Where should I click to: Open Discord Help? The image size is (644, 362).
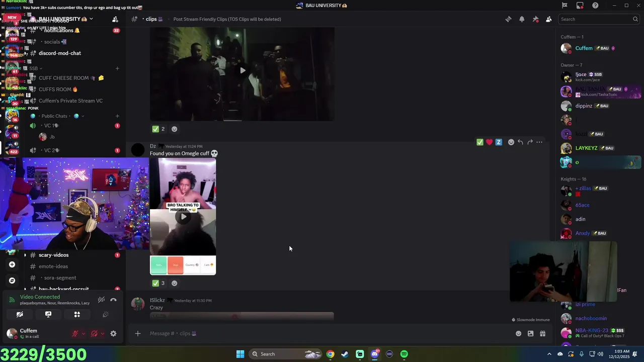[596, 6]
